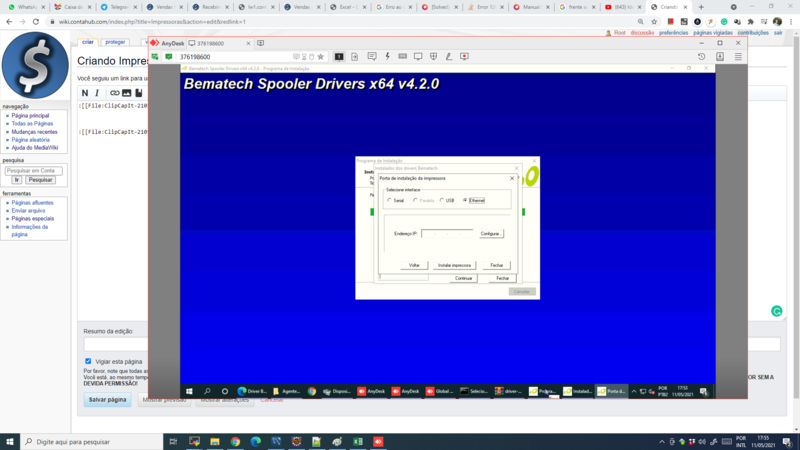Click the link insert wiki editor icon
This screenshot has width=800, height=450.
[114, 93]
